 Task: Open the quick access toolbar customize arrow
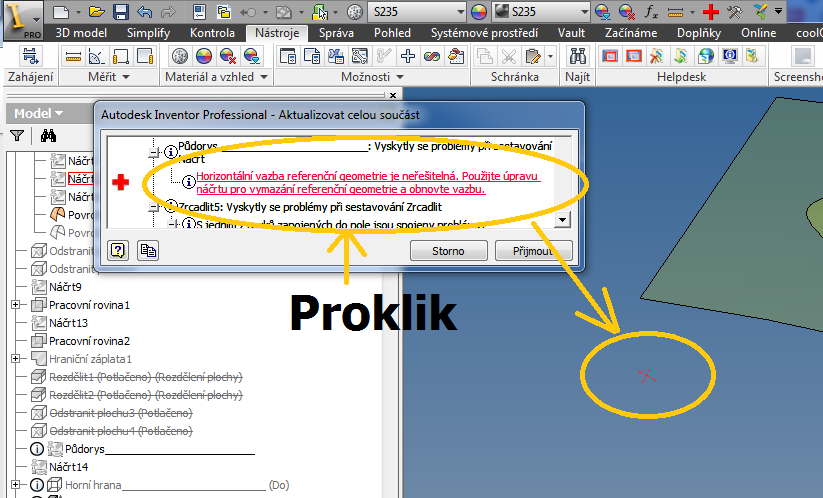(x=778, y=12)
